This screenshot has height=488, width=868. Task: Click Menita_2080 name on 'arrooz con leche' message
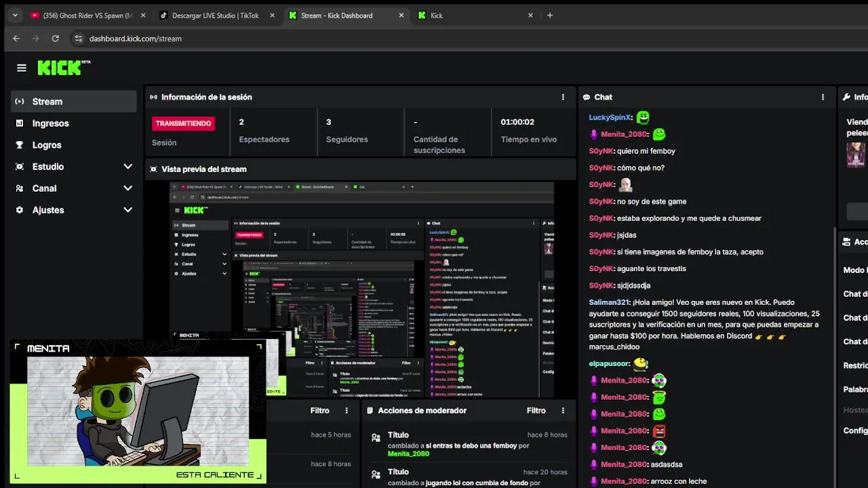click(624, 481)
